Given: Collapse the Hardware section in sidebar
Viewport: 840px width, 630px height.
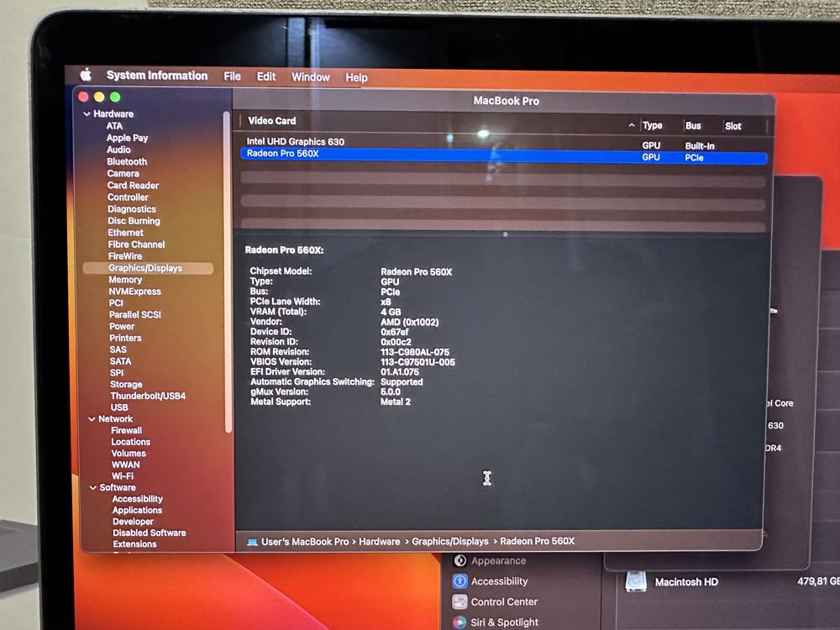Looking at the screenshot, I should click(87, 113).
